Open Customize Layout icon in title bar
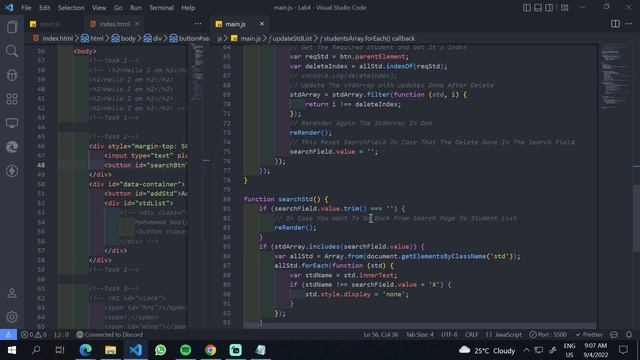640x360 pixels. click(x=564, y=8)
